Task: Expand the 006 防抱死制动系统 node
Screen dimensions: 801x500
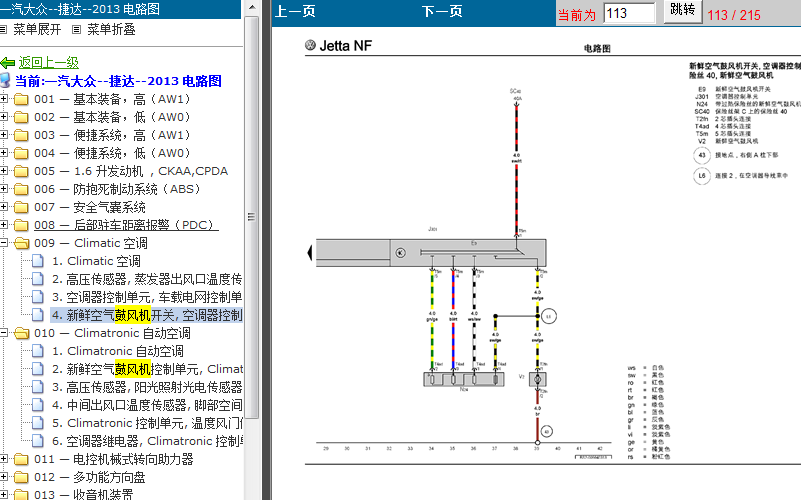Action: point(4,188)
